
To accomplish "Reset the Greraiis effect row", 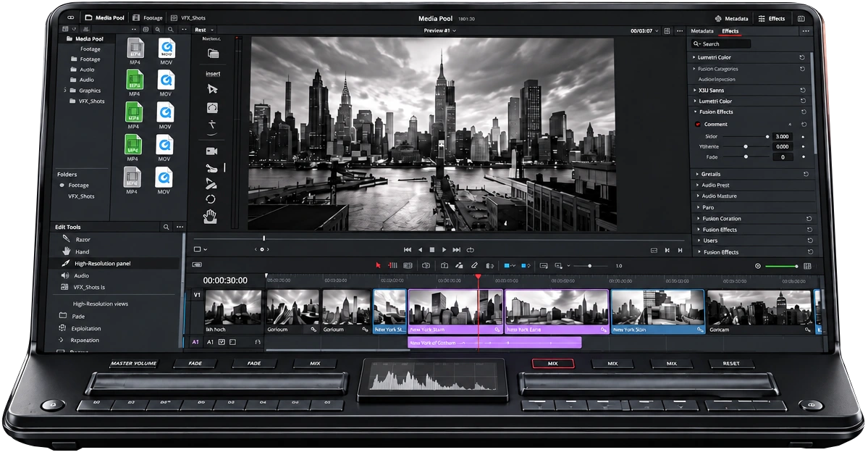I will 806,174.
